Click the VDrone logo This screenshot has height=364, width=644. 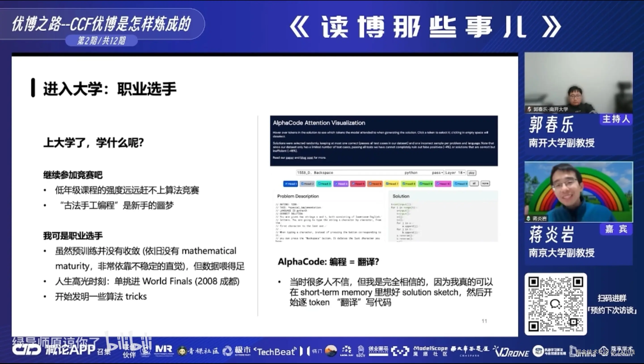pyautogui.click(x=511, y=351)
